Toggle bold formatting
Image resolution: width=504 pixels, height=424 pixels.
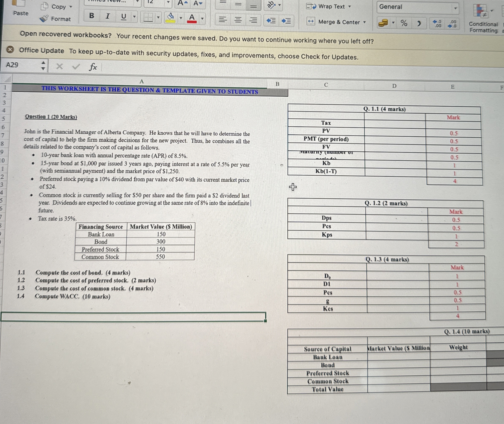pos(92,16)
